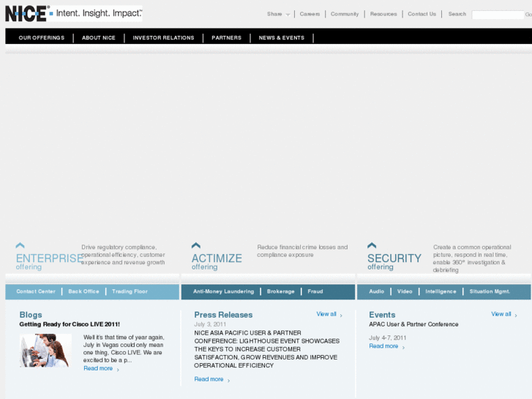Open 'Getting Ready for Cisco LIVE 2011!' title

coord(70,324)
